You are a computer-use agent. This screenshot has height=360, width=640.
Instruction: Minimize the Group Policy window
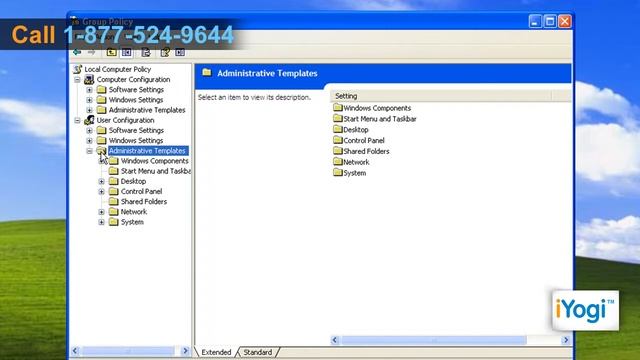(x=535, y=21)
